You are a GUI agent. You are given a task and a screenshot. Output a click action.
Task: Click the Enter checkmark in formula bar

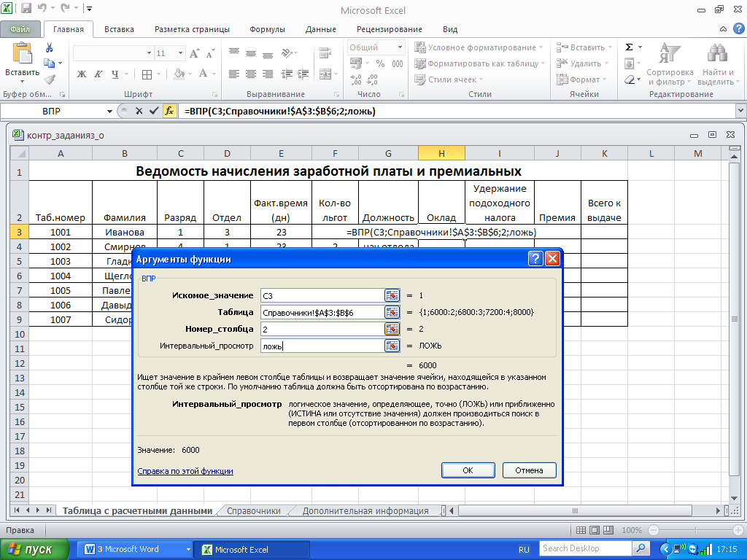click(153, 111)
